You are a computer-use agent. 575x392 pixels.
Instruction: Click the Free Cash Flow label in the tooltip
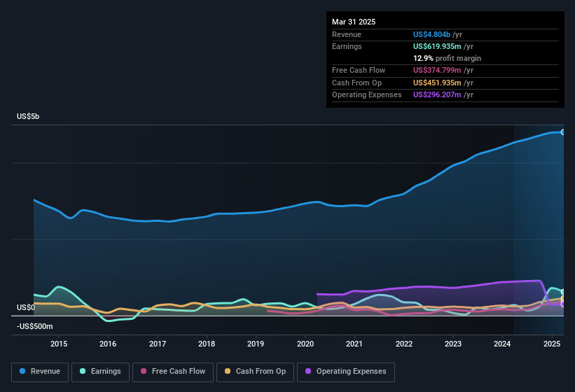click(359, 70)
